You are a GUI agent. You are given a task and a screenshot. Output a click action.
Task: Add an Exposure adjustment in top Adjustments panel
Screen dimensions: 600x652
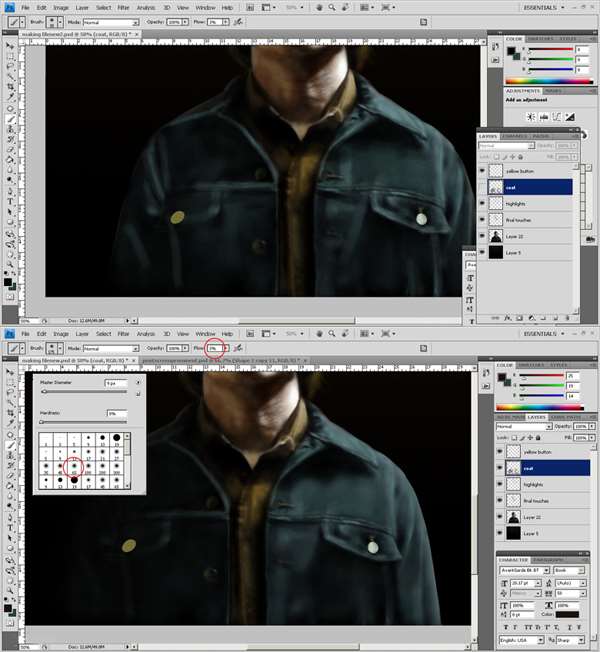click(570, 117)
